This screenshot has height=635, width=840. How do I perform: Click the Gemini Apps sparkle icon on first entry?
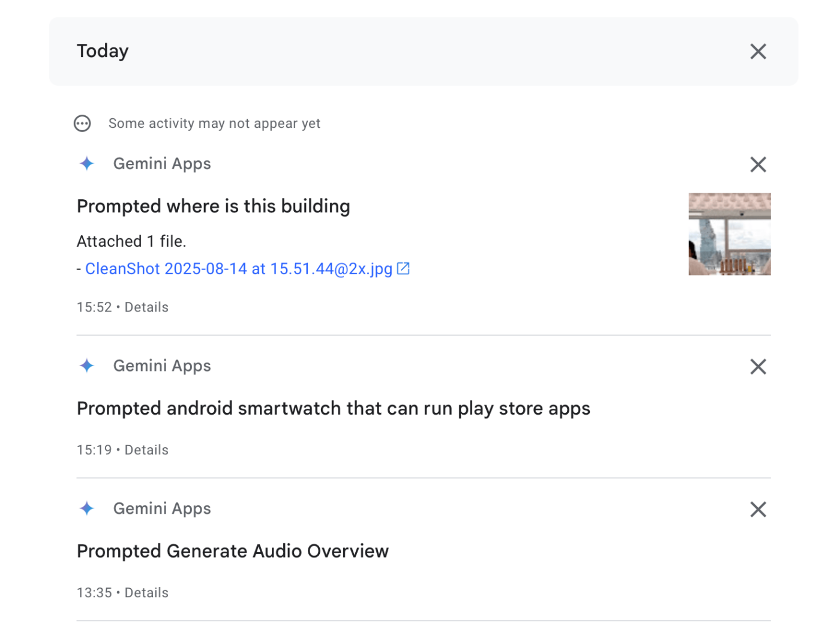pos(86,163)
